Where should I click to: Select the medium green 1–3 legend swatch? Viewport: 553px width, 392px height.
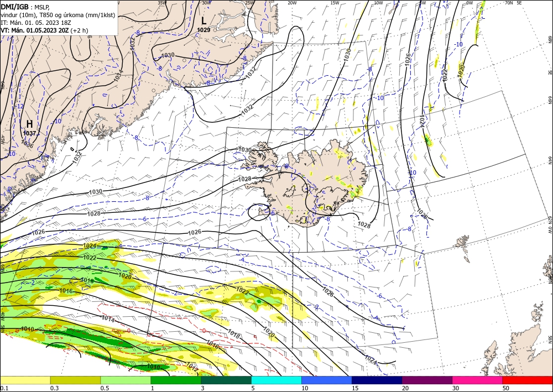coord(176,380)
